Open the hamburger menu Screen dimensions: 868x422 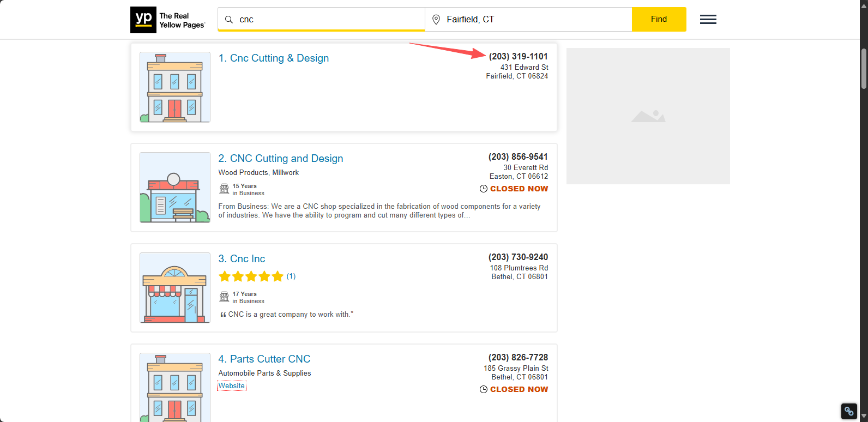tap(708, 20)
